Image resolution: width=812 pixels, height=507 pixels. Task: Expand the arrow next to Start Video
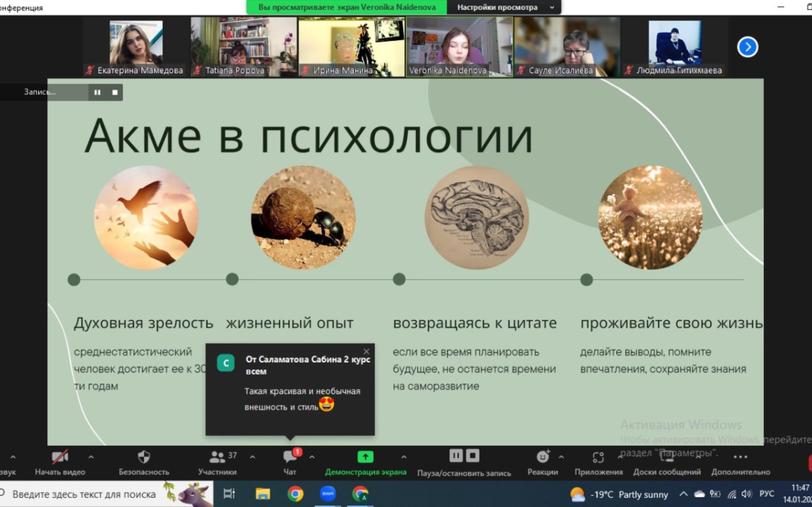(x=91, y=457)
